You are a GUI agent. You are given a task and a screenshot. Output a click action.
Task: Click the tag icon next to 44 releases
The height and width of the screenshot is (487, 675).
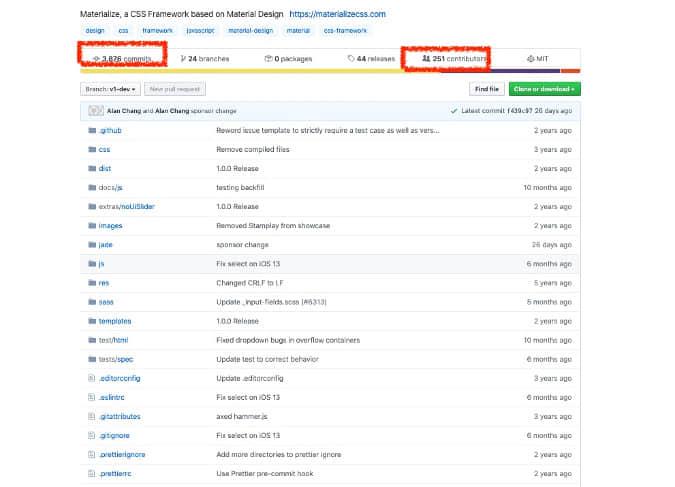tap(351, 59)
